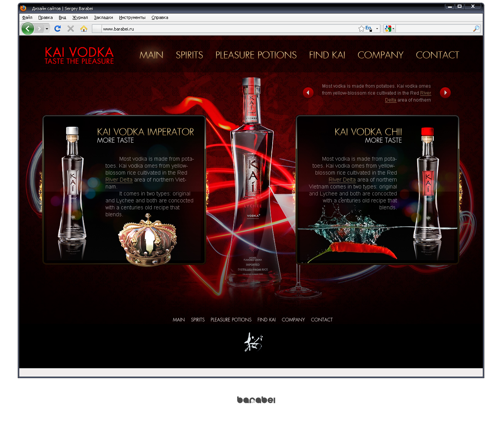Click PLEASURE POTIONS in the footer navigation
The height and width of the screenshot is (421, 504).
231,320
